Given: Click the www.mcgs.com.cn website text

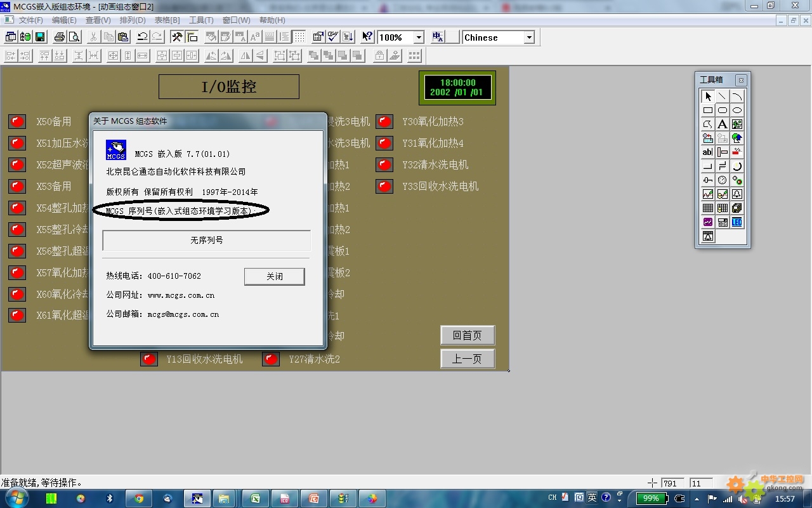Looking at the screenshot, I should 181,295.
